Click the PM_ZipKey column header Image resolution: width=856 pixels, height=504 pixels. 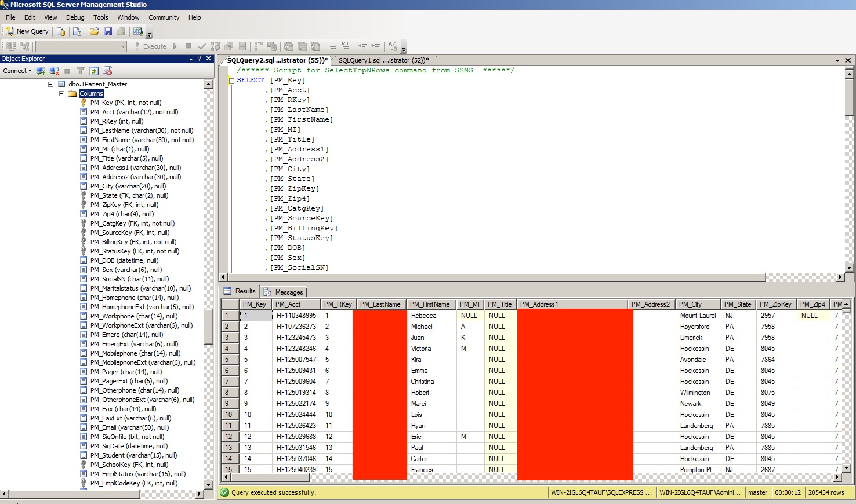click(777, 304)
